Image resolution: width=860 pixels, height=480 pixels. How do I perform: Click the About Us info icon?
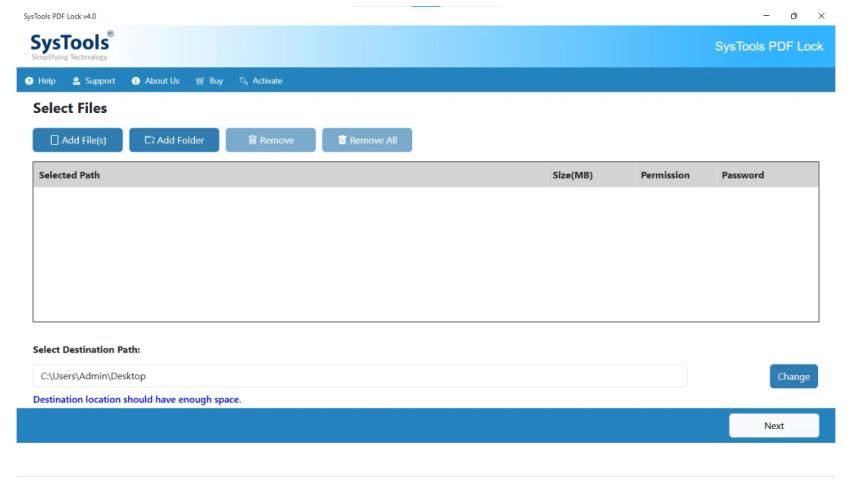point(136,81)
